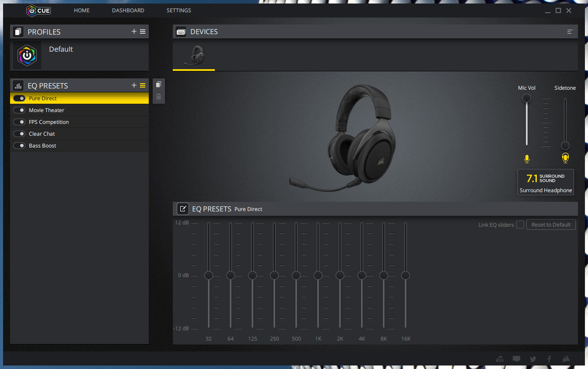588x369 pixels.
Task: Add a new EQ preset with plus
Action: (x=134, y=85)
